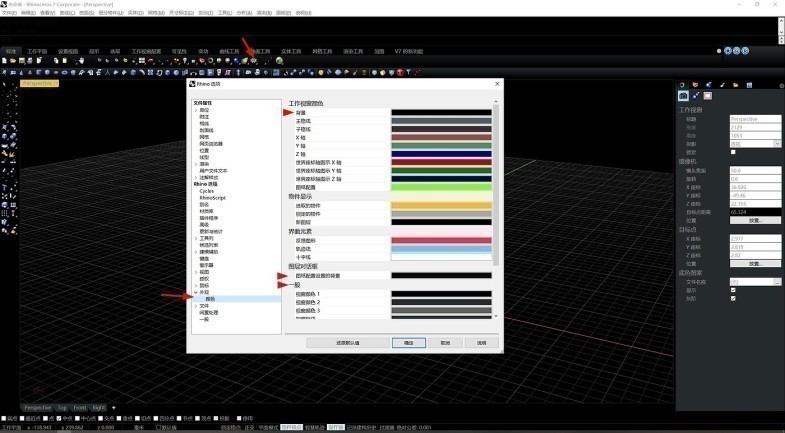Click the green render sphere icon in the toolbar
This screenshot has width=785, height=433.
(279, 60)
